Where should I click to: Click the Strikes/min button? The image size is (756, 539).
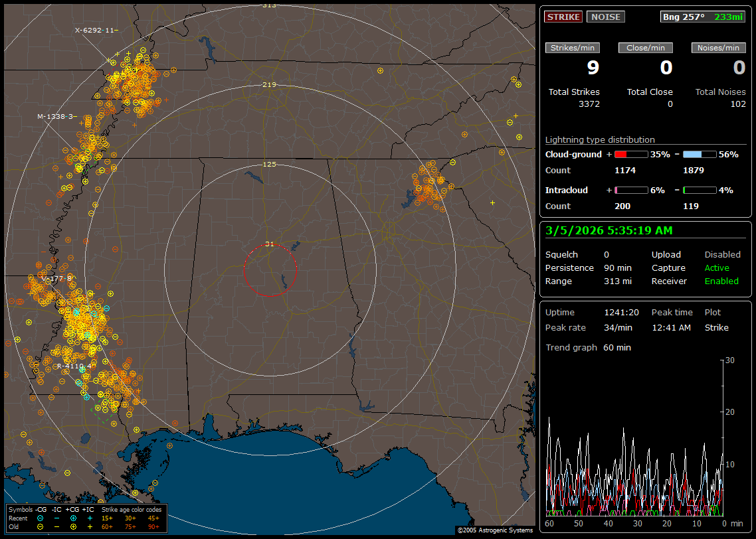pyautogui.click(x=573, y=48)
